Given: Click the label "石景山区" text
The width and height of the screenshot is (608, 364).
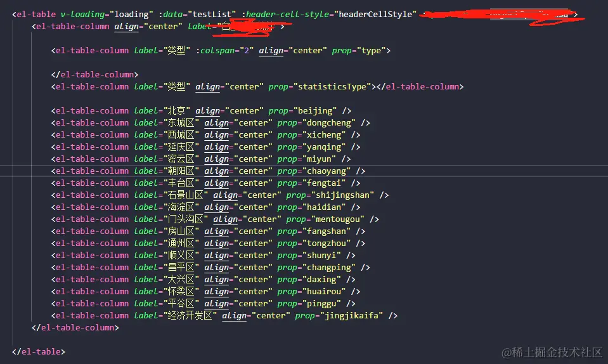Looking at the screenshot, I should pyautogui.click(x=186, y=195).
